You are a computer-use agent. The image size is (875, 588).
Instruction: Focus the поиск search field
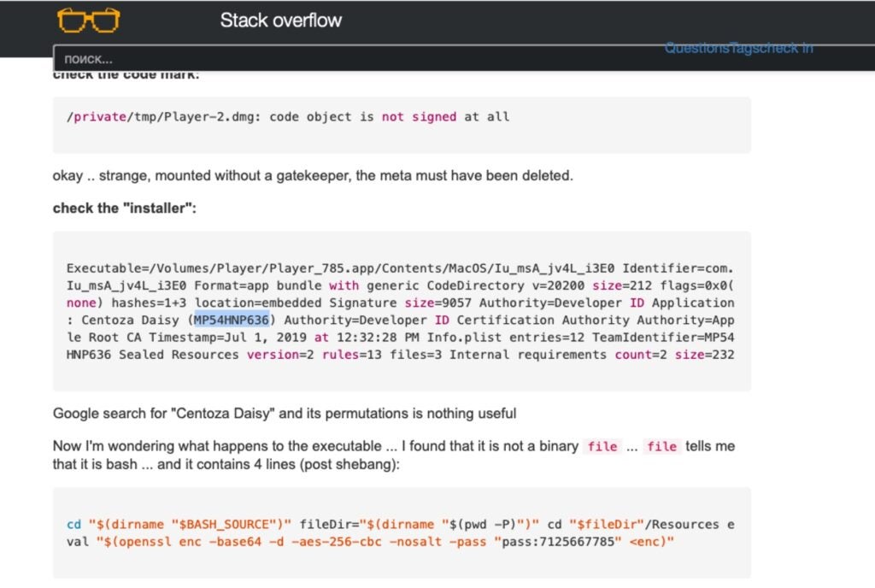point(342,59)
